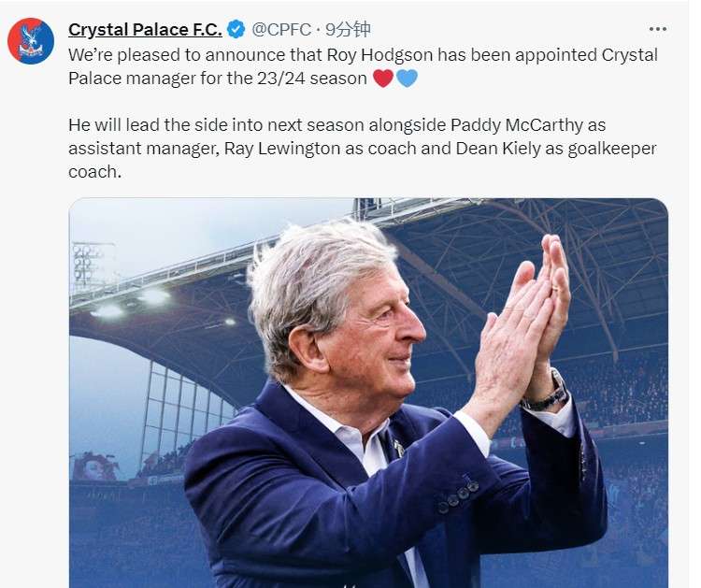Click the blue heart emoji
The height and width of the screenshot is (588, 701).
(x=407, y=79)
